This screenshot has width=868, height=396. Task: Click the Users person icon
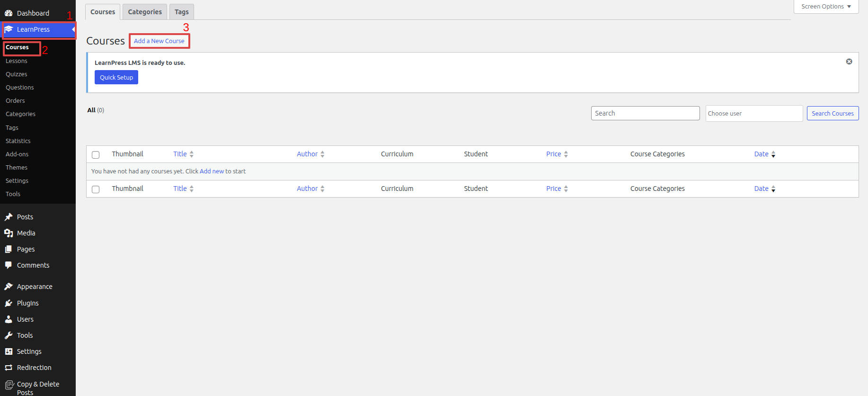[x=9, y=319]
